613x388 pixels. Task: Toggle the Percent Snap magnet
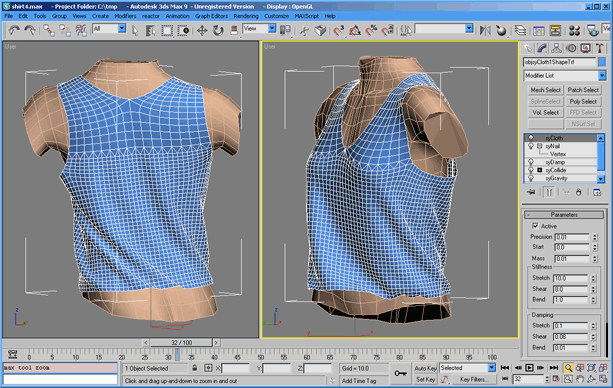[371, 30]
